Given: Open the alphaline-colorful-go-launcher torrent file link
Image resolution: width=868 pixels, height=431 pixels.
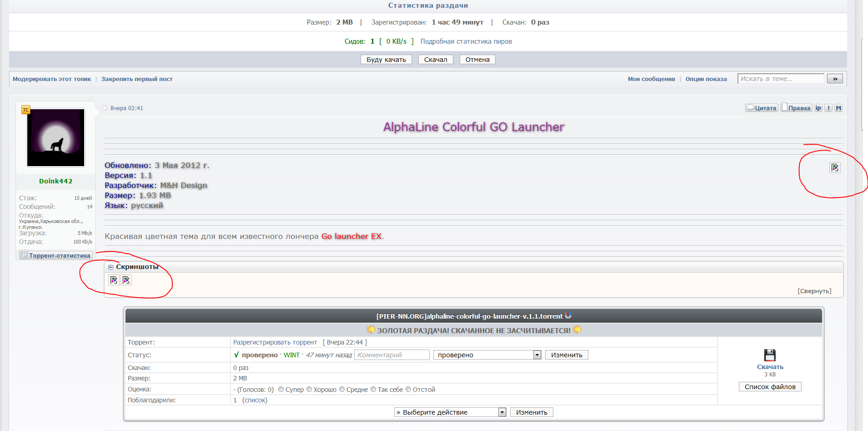Looking at the screenshot, I should click(470, 316).
